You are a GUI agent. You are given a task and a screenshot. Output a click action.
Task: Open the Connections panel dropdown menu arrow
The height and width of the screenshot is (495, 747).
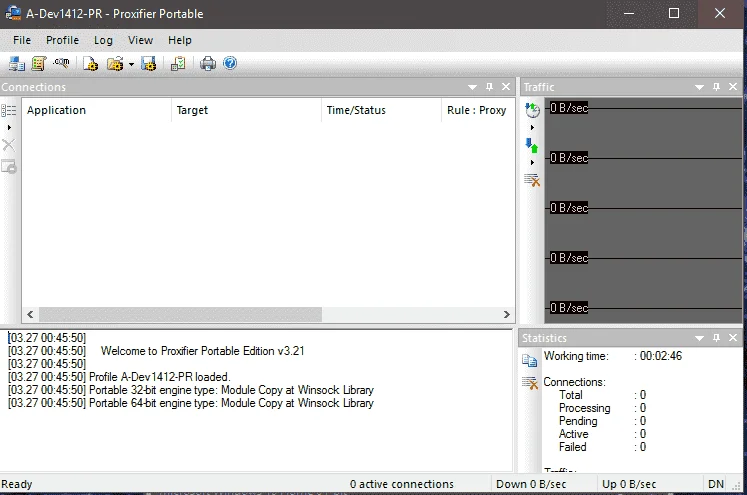coord(472,87)
